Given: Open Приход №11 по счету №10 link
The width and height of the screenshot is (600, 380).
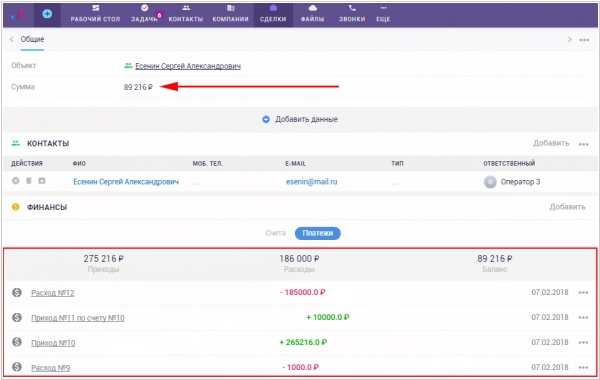Looking at the screenshot, I should 78,318.
